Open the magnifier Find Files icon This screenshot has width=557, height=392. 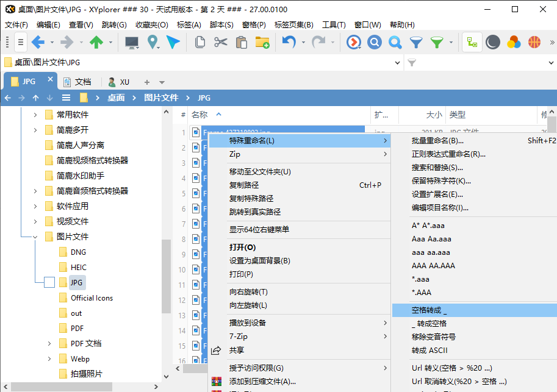(395, 42)
